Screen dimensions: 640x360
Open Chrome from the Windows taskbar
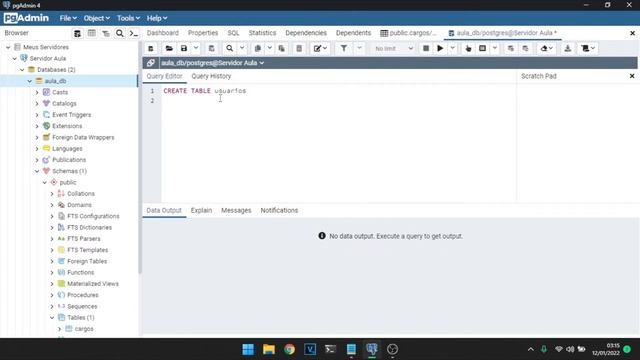click(289, 349)
